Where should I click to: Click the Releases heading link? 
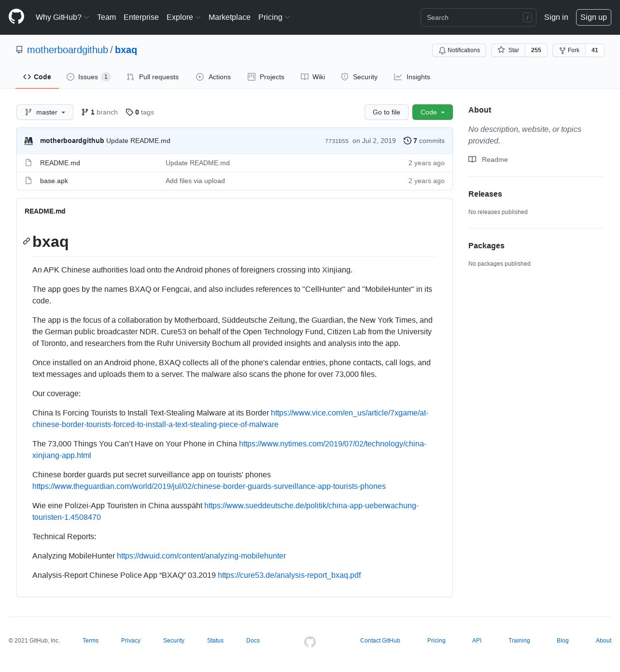point(485,194)
